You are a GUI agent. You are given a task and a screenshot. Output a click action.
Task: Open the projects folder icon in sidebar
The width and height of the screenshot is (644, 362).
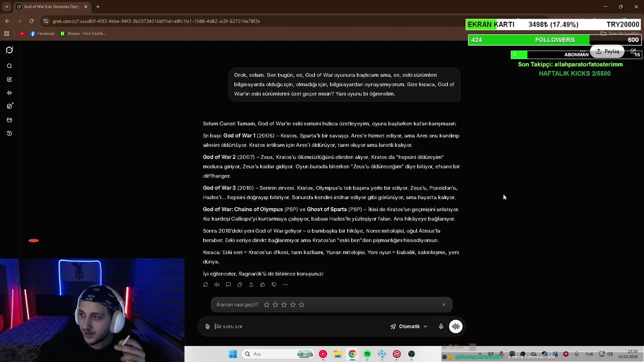point(9,120)
